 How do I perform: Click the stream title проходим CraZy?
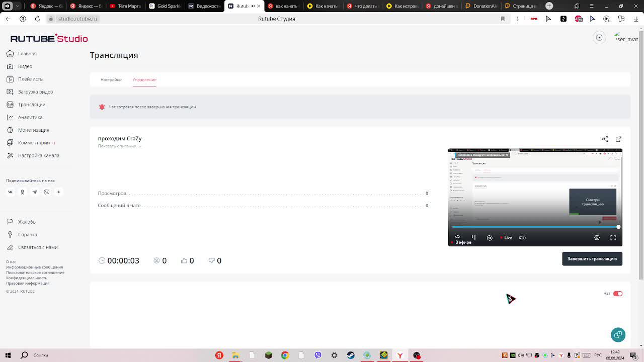[120, 138]
